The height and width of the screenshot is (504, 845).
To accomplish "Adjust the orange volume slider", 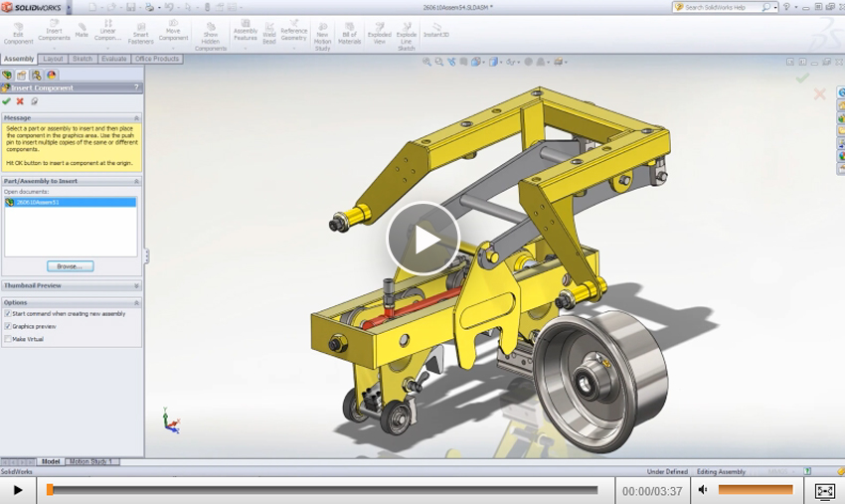I will click(x=756, y=490).
